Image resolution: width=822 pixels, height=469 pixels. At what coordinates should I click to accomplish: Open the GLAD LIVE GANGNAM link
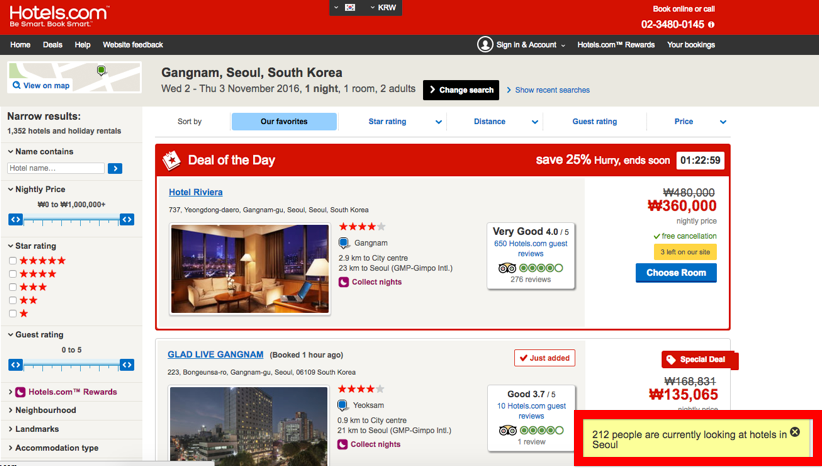coord(215,355)
